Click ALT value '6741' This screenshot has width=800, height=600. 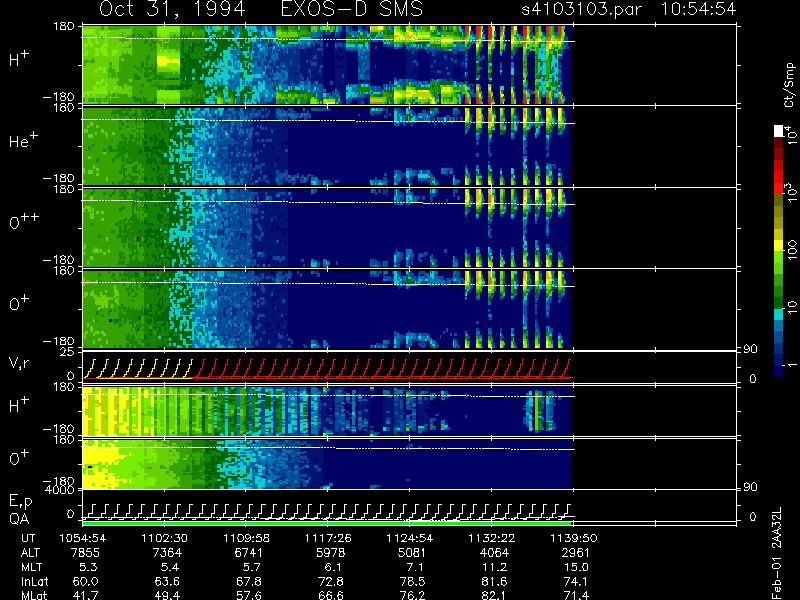[248, 553]
